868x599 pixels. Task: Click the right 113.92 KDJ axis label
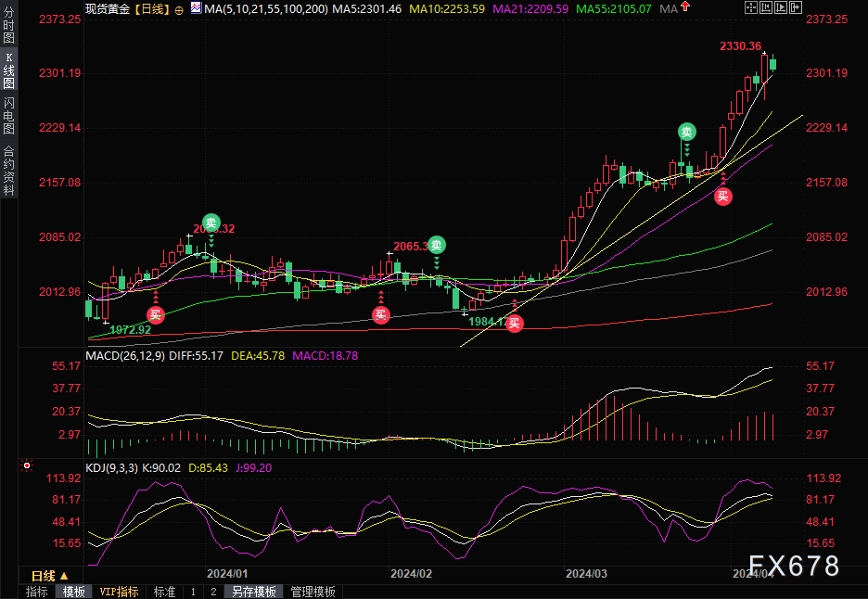point(823,478)
